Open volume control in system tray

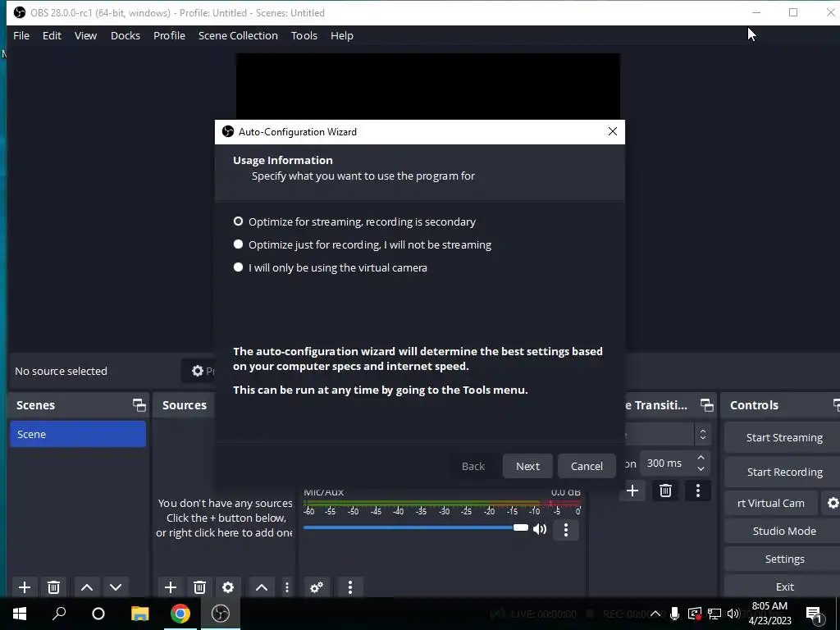pyautogui.click(x=733, y=614)
